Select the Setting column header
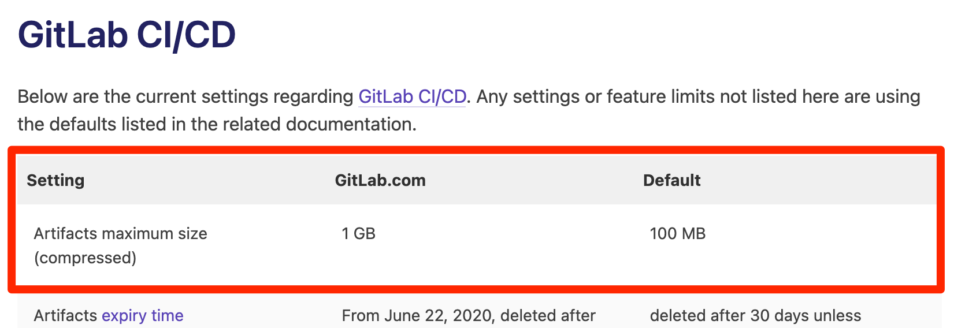Image resolution: width=980 pixels, height=328 pixels. 55,180
